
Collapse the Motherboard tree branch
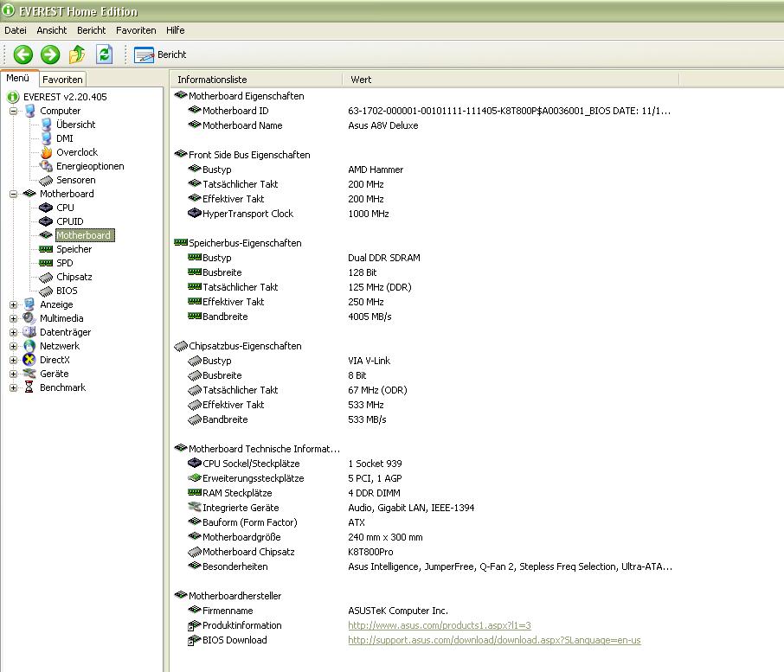coord(14,194)
